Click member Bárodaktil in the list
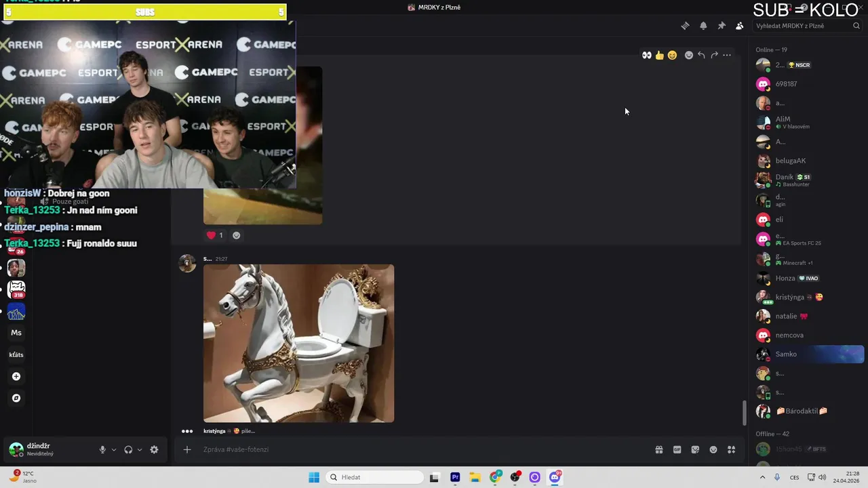The image size is (868, 488). [x=810, y=411]
